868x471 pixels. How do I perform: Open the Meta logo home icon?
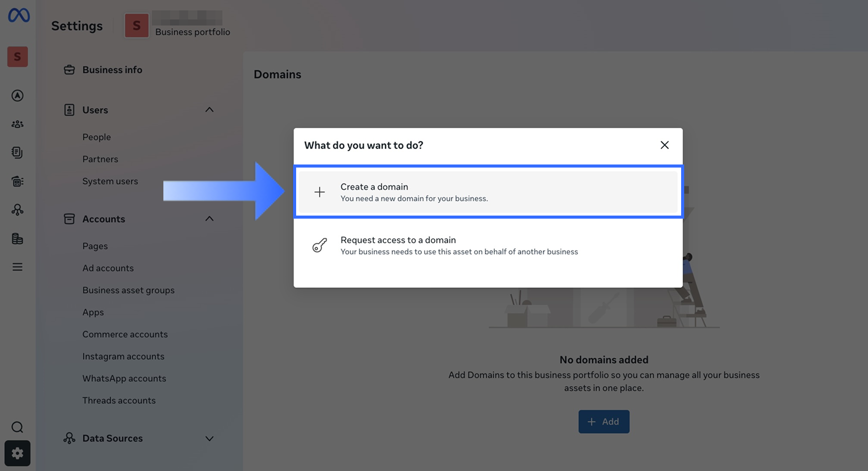[x=19, y=15]
